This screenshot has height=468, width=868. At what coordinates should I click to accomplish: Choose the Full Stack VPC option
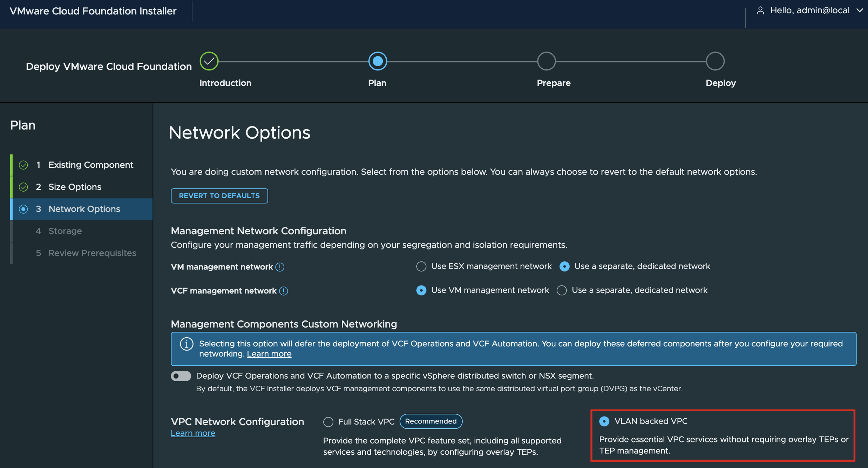pos(328,422)
